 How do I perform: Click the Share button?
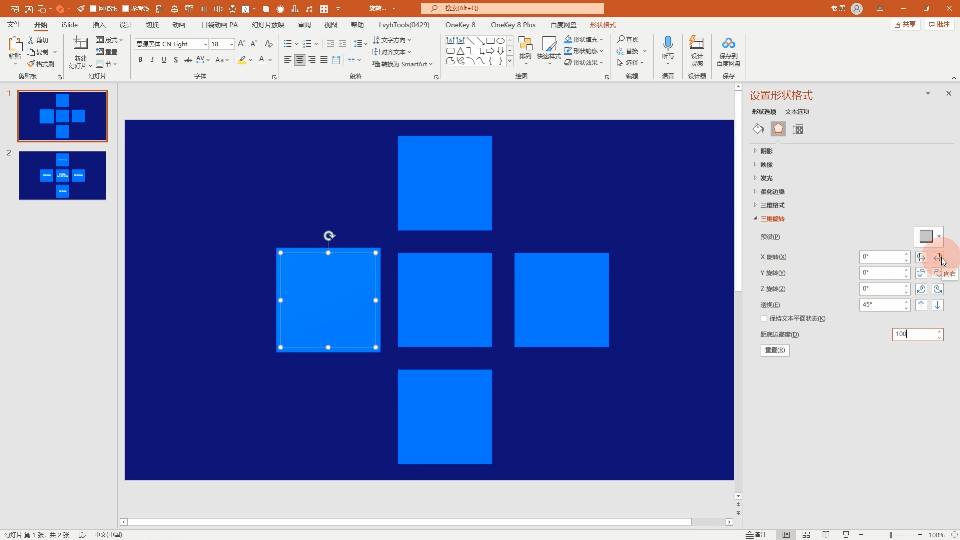pyautogui.click(x=906, y=24)
